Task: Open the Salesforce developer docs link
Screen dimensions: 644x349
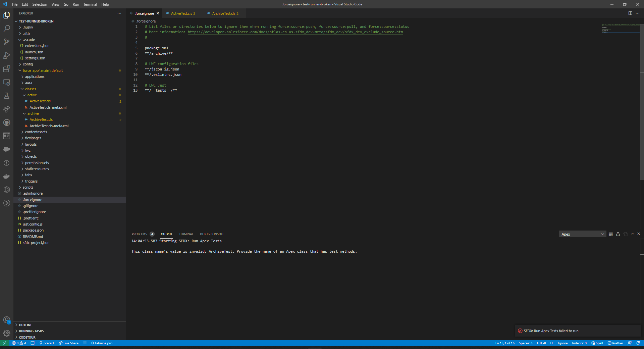Action: [x=295, y=32]
